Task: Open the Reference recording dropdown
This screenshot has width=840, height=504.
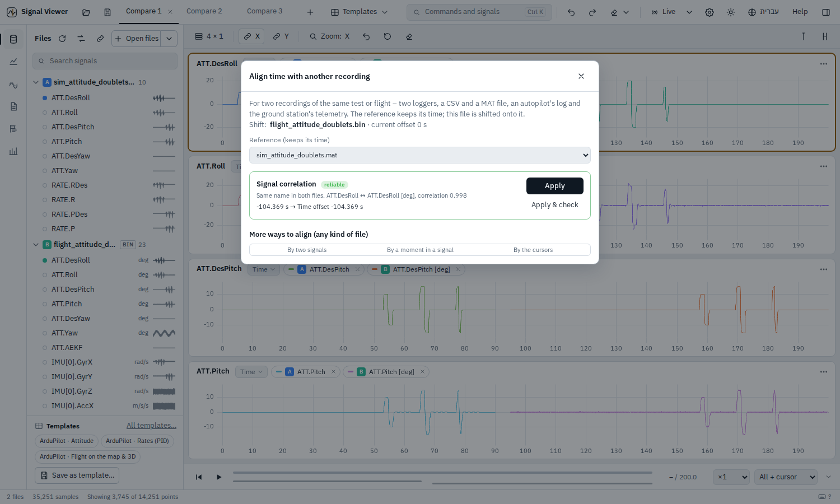Action: (x=420, y=155)
